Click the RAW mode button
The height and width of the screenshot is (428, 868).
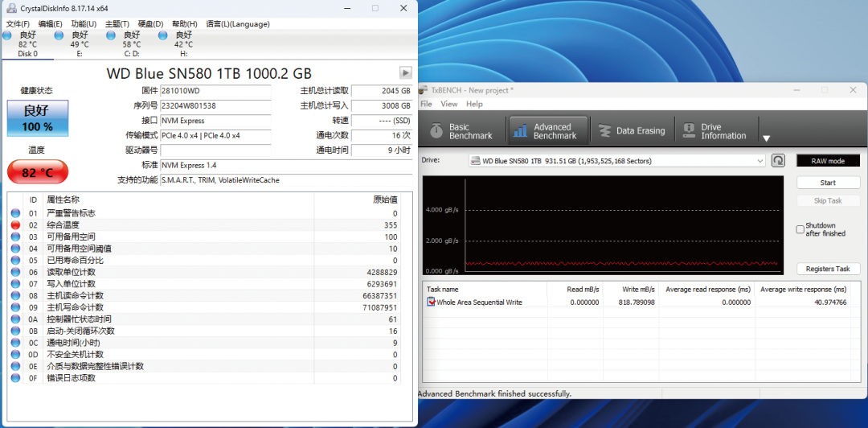pos(828,161)
